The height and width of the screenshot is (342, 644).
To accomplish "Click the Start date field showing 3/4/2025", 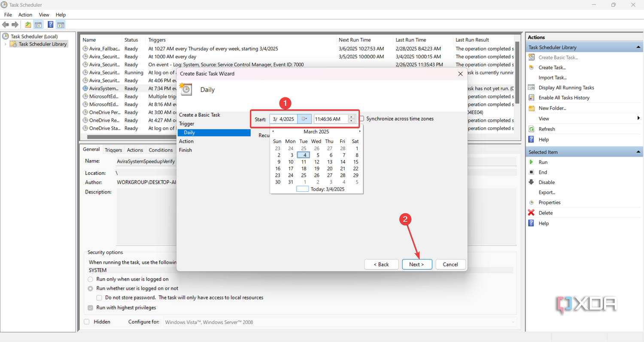I will 283,119.
